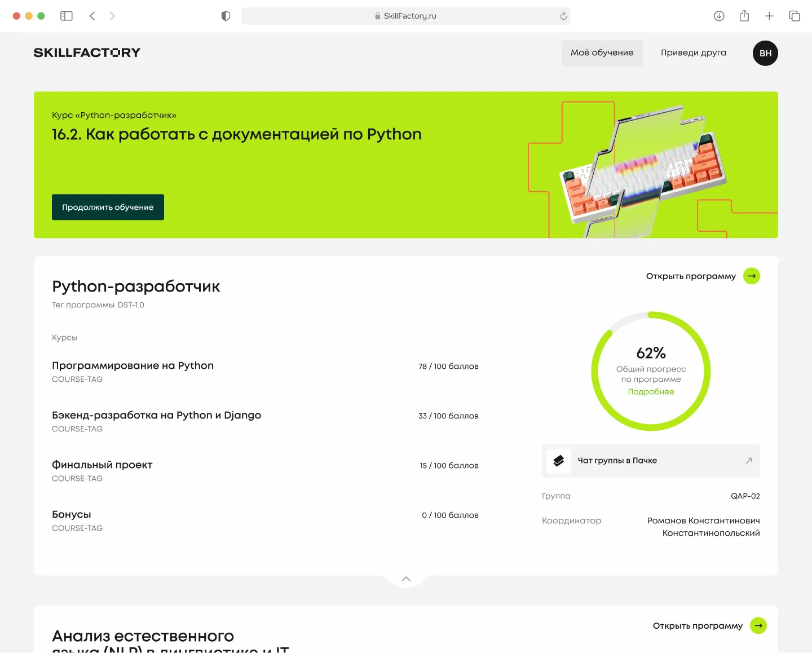Open the downloads icon in toolbar
812x653 pixels.
pyautogui.click(x=719, y=16)
